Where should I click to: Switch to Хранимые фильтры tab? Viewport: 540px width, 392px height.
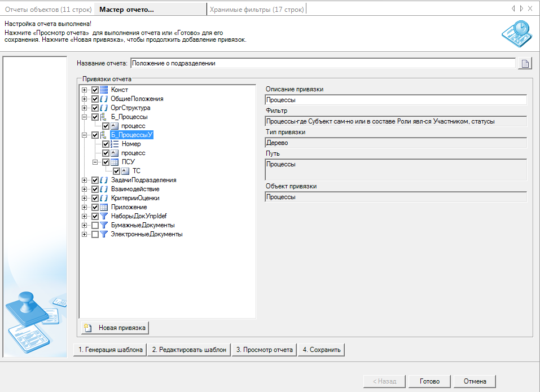257,9
